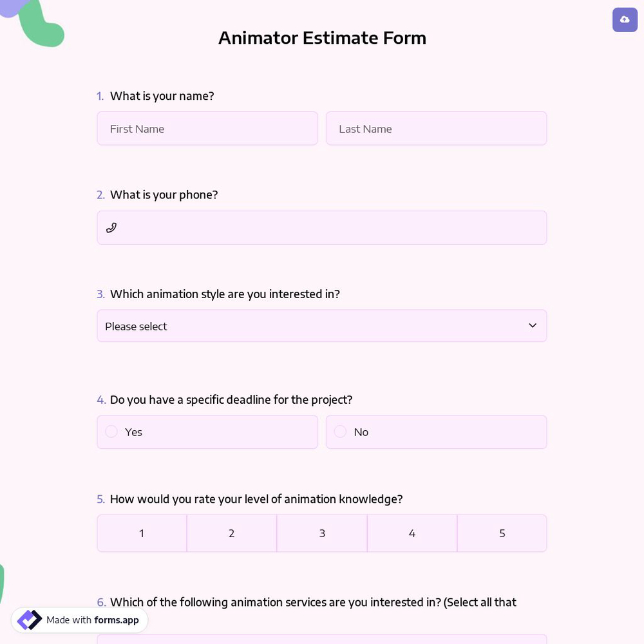644x644 pixels.
Task: Click the cloud upload icon at top right
Action: click(625, 19)
